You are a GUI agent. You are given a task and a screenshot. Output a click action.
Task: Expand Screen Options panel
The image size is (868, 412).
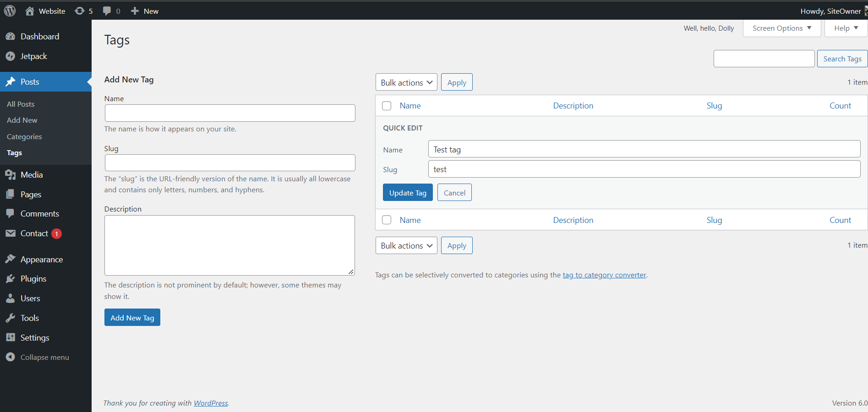coord(781,28)
